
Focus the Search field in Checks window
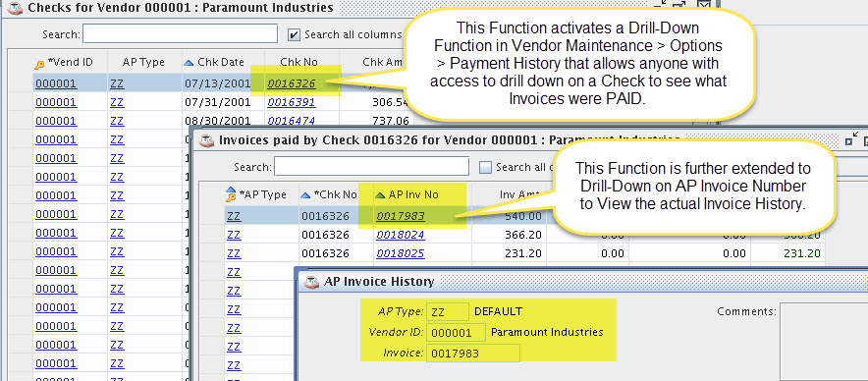pos(180,33)
